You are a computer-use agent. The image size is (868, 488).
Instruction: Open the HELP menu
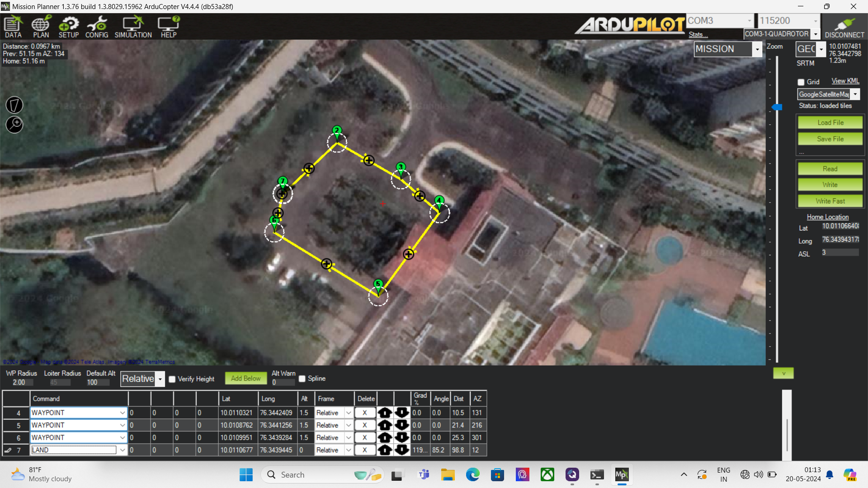pyautogui.click(x=169, y=27)
